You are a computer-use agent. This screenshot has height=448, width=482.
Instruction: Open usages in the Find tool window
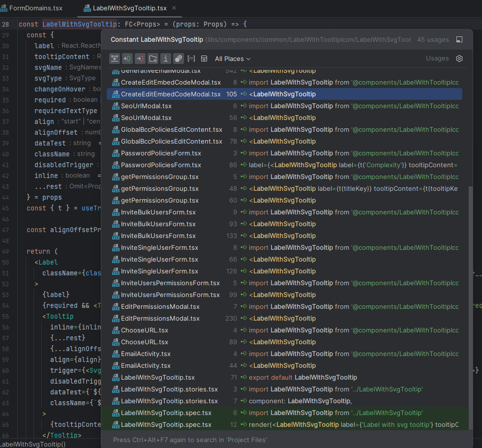(115, 59)
